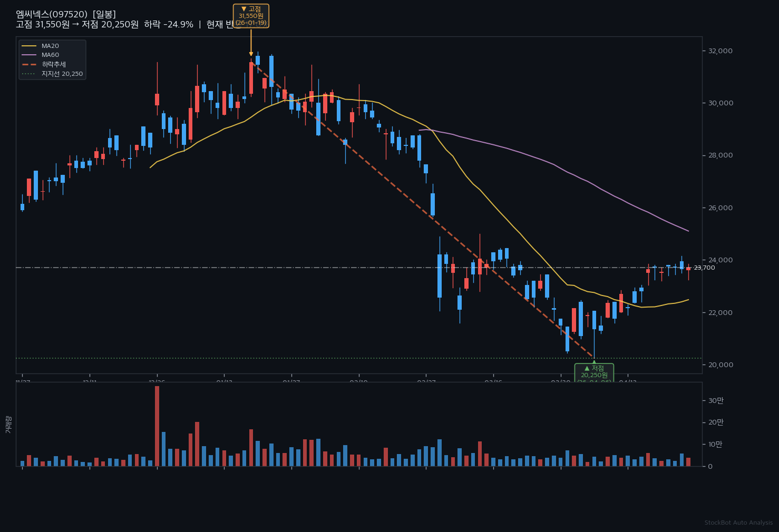Click the StockBot Auto Analysis watermark
The image size is (779, 532).
[x=738, y=523]
